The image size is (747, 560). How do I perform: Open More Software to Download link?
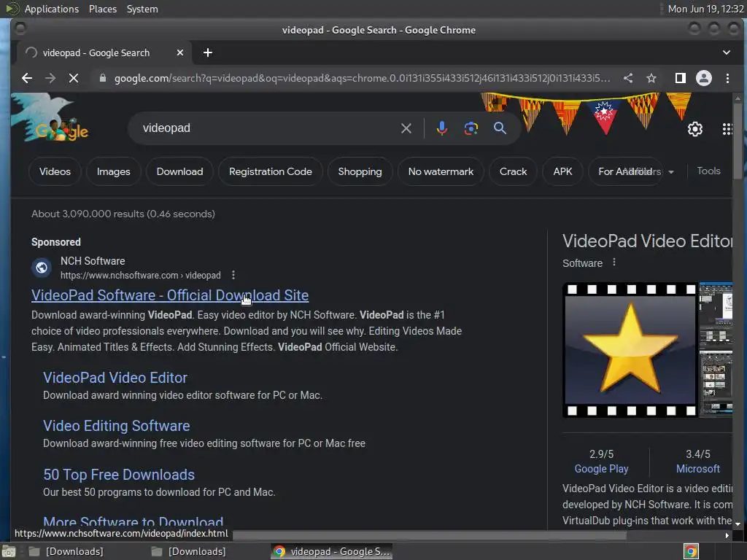click(x=133, y=521)
